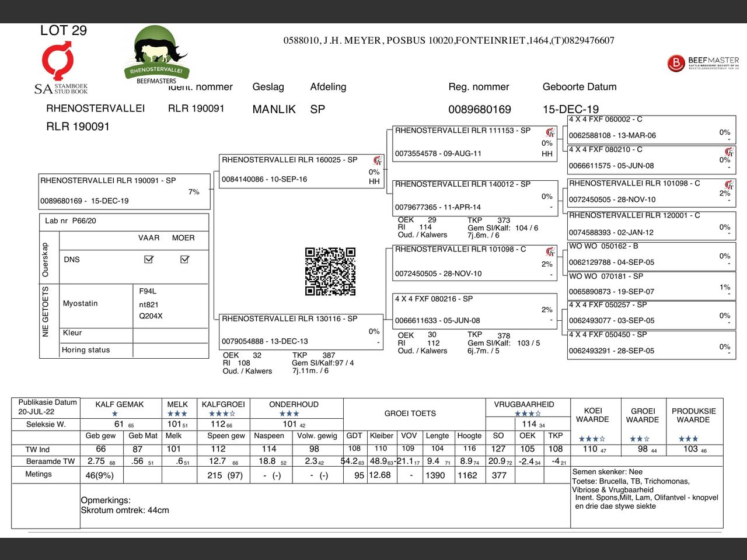Toggle the DNS checkbox under VAAR

[149, 259]
